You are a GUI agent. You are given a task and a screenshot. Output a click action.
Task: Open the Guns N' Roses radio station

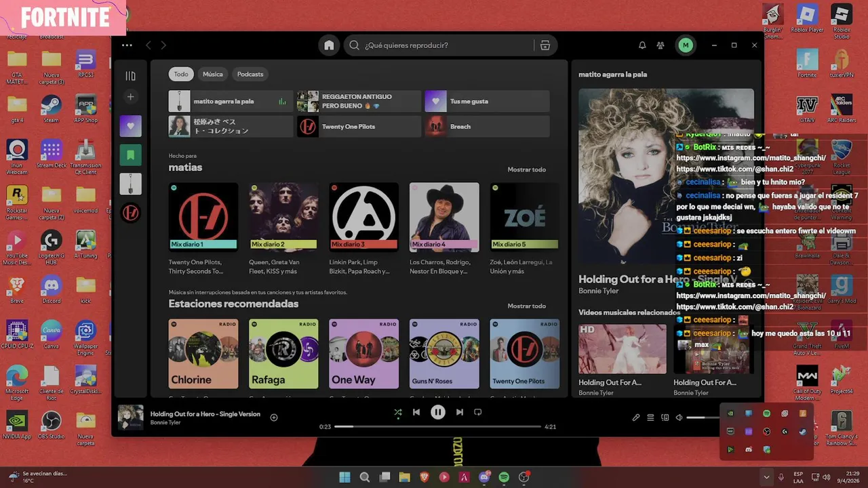click(x=444, y=354)
